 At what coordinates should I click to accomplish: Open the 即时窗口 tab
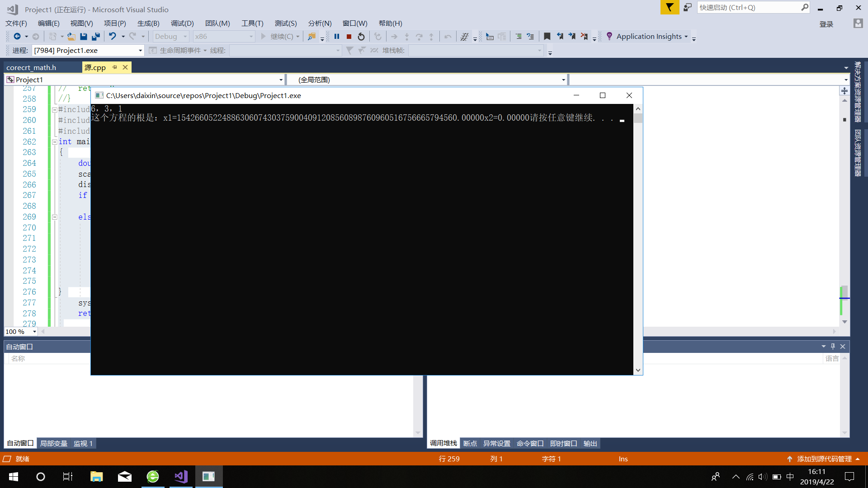[x=563, y=444]
